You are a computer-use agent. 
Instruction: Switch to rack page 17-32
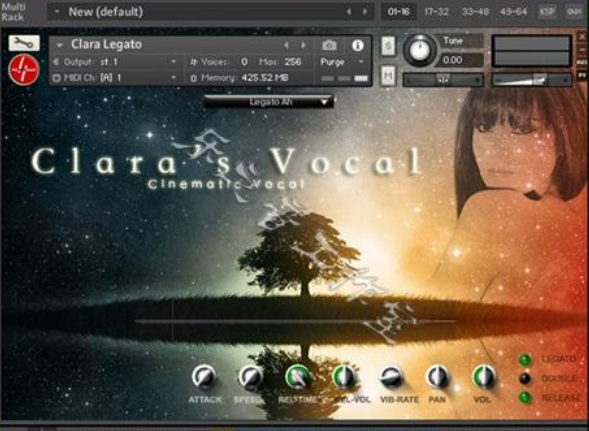[x=436, y=12]
